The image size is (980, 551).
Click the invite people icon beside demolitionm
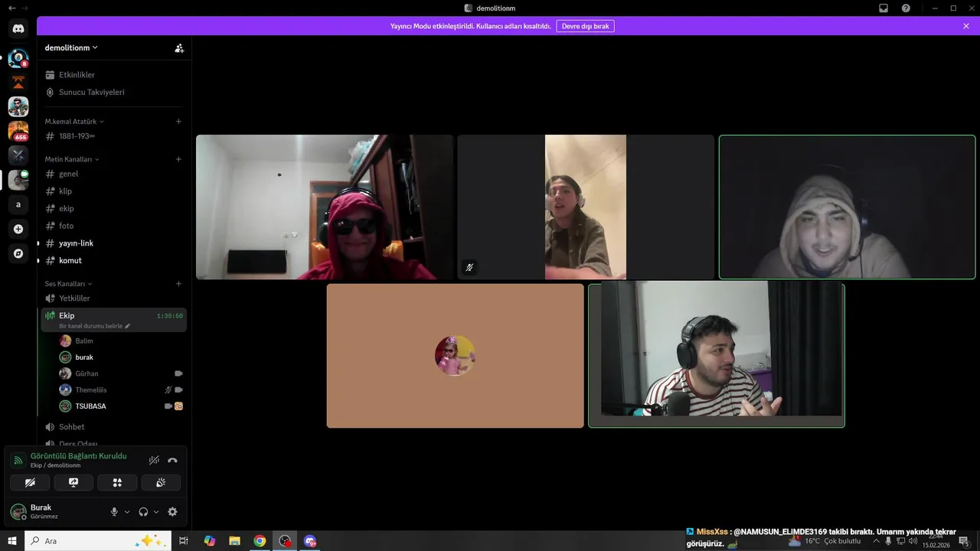[x=179, y=47]
